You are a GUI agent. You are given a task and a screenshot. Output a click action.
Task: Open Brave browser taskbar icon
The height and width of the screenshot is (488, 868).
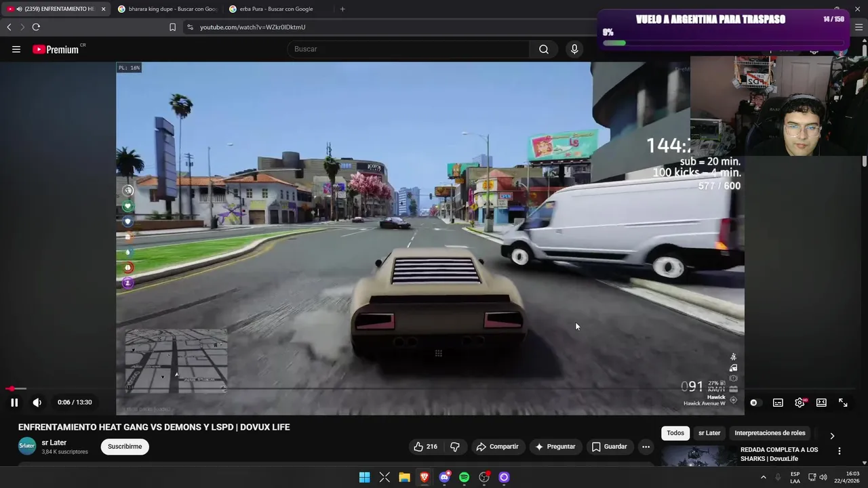[425, 477]
